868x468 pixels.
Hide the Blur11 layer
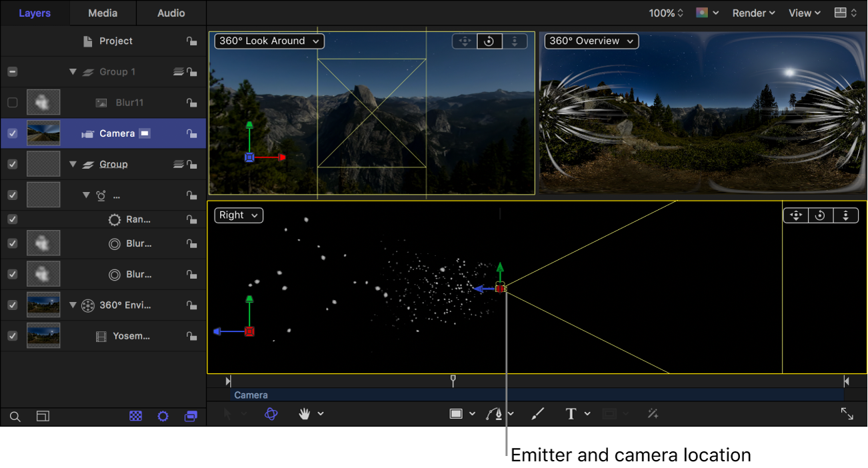point(11,102)
